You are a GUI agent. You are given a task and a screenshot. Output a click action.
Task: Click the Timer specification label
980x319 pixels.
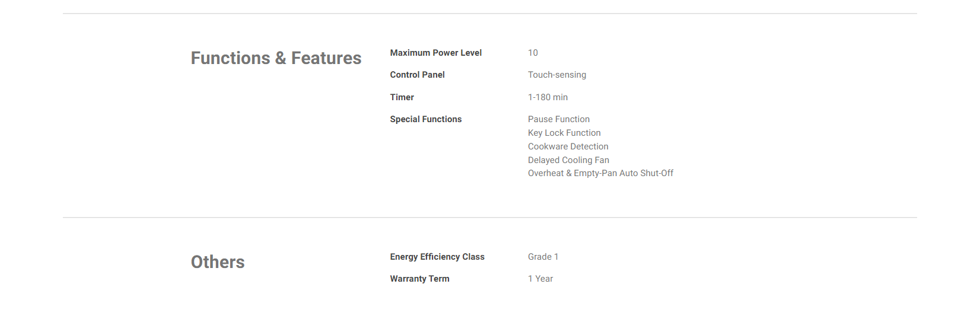(x=402, y=97)
